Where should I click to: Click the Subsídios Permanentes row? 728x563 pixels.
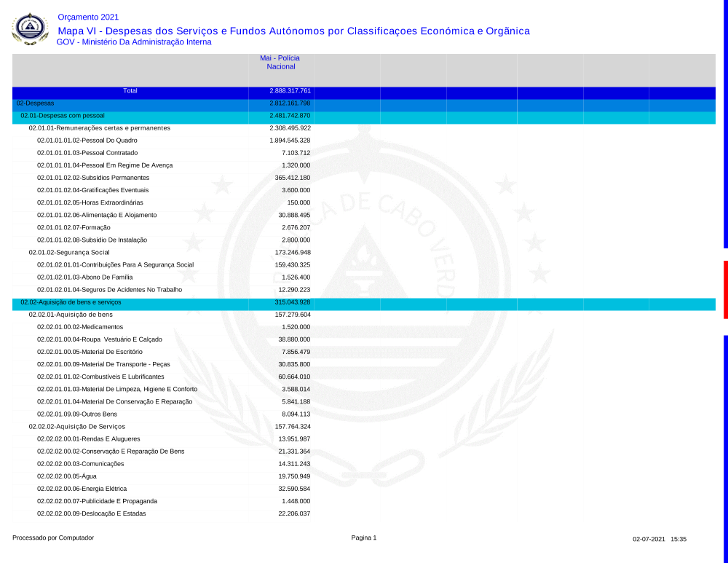(93, 178)
